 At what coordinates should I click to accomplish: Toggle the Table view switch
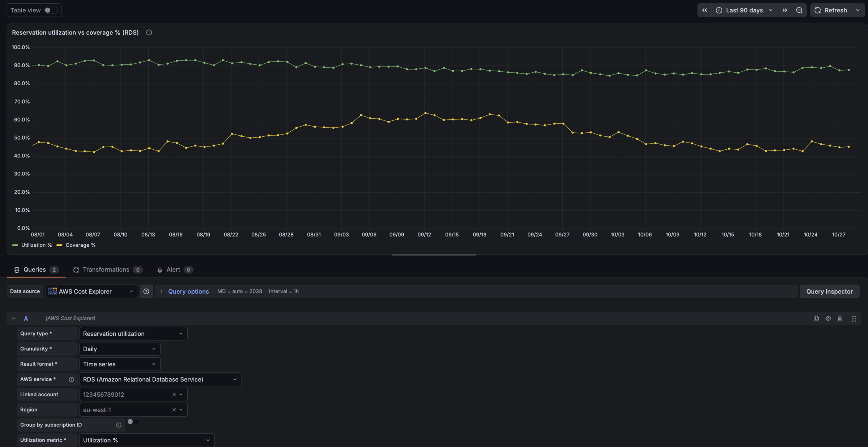coord(51,10)
